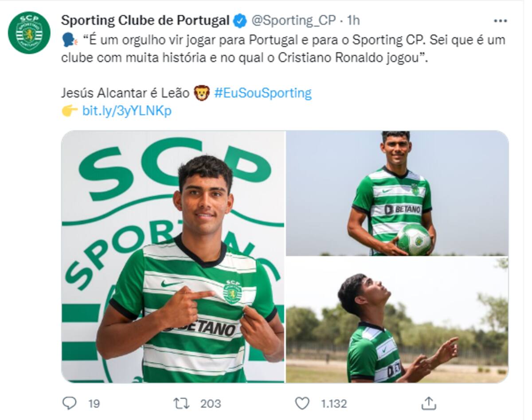Open the bottom-right photo looking up
Screen dimensions: 532x420
tap(397, 320)
